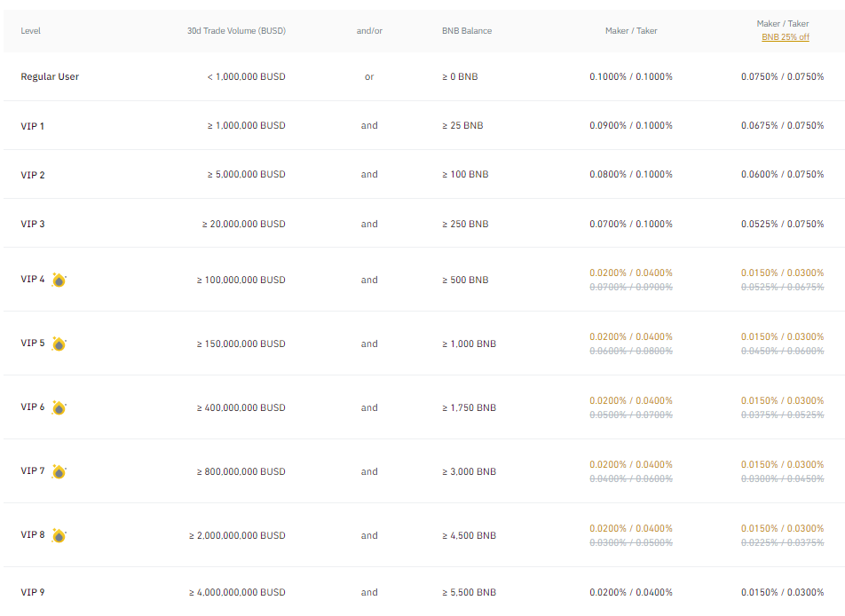Click the struck-through 0.0400% / 0.0600% fee
Image resolution: width=845 pixels, height=616 pixels.
point(631,478)
